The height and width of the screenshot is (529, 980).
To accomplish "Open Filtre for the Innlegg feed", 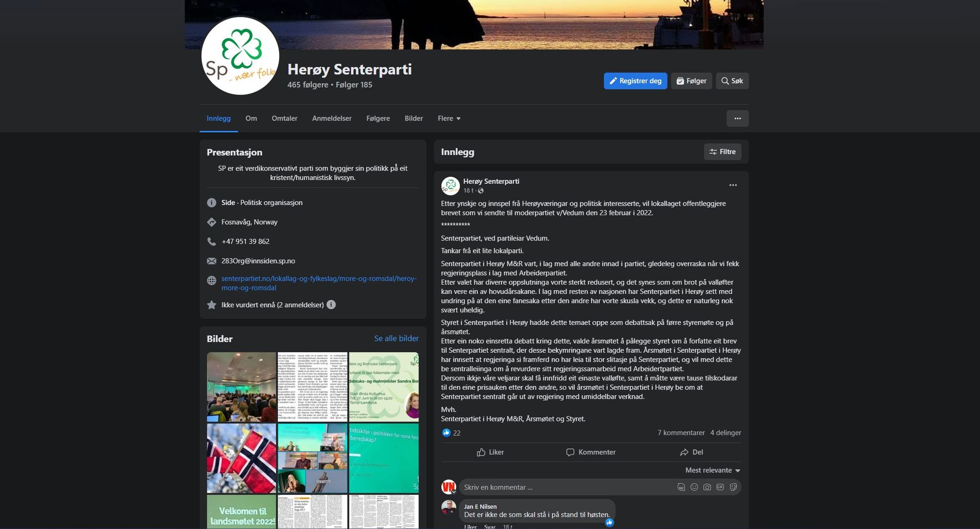I will [723, 152].
